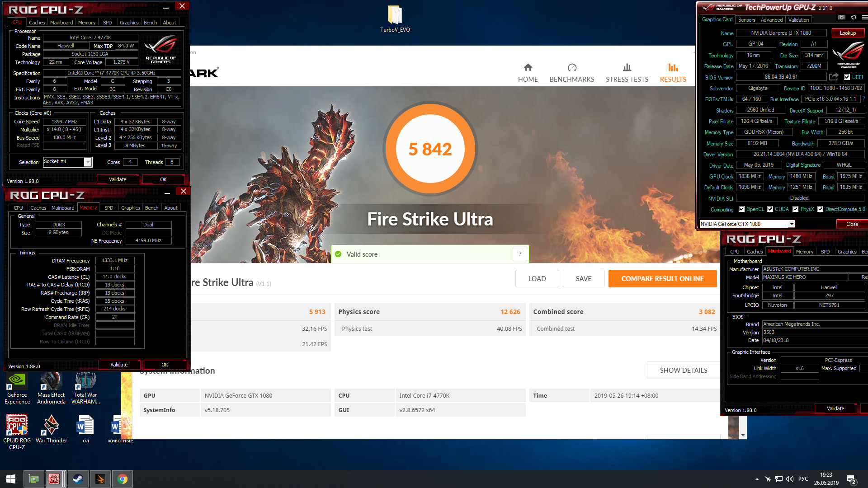This screenshot has height=488, width=868.
Task: Open RESULTS chart icon in 3DMark
Action: (673, 68)
